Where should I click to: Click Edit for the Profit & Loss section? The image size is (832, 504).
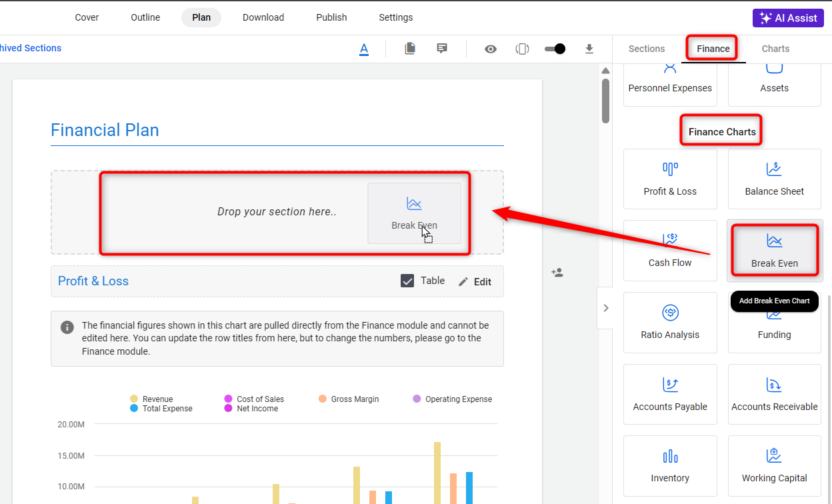coord(475,282)
